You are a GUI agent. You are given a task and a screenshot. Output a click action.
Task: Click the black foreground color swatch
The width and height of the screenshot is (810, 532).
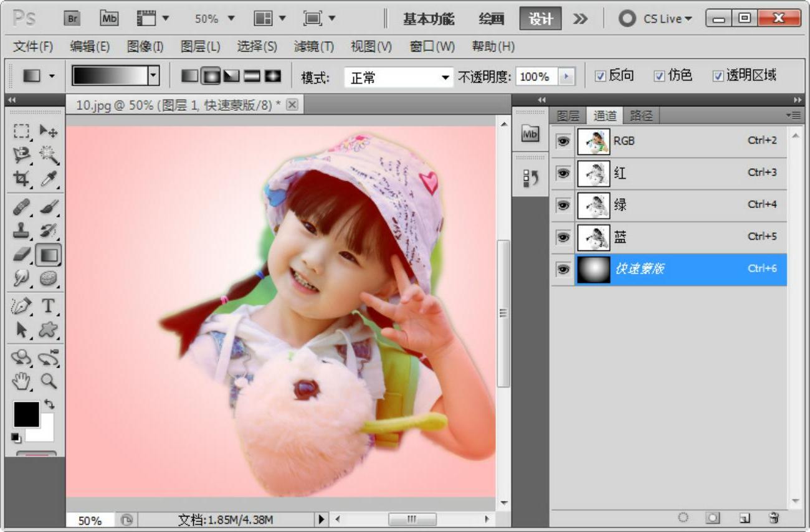pyautogui.click(x=26, y=414)
